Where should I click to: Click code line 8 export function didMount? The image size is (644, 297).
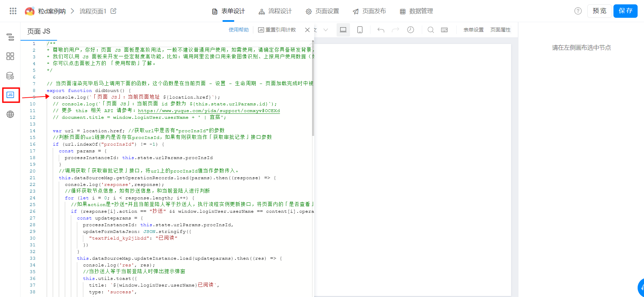89,91
